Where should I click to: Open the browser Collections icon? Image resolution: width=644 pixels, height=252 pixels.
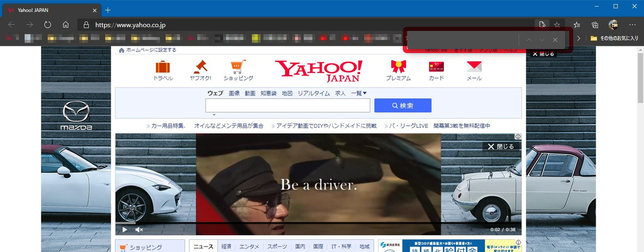pos(595,25)
